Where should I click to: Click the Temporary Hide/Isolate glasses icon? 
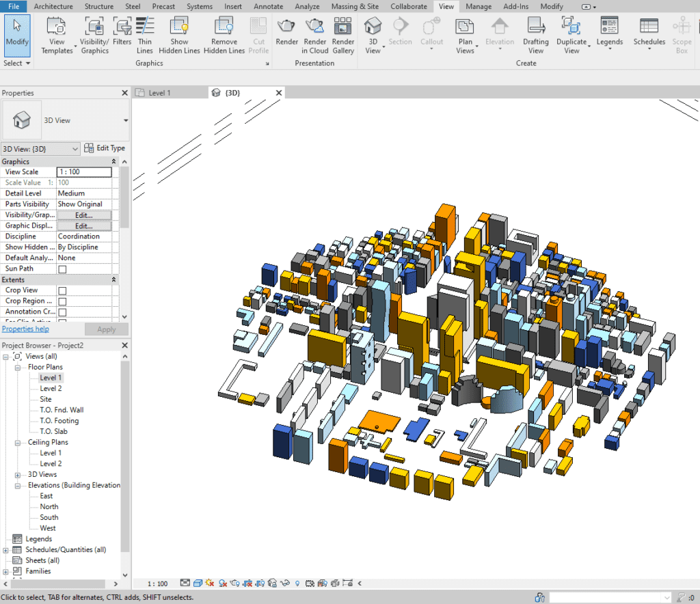[286, 583]
